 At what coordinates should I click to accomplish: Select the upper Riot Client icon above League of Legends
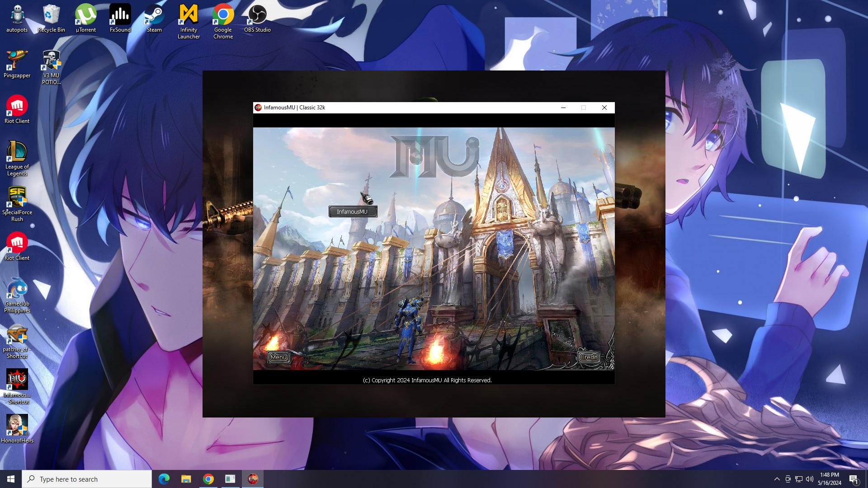pos(17,110)
